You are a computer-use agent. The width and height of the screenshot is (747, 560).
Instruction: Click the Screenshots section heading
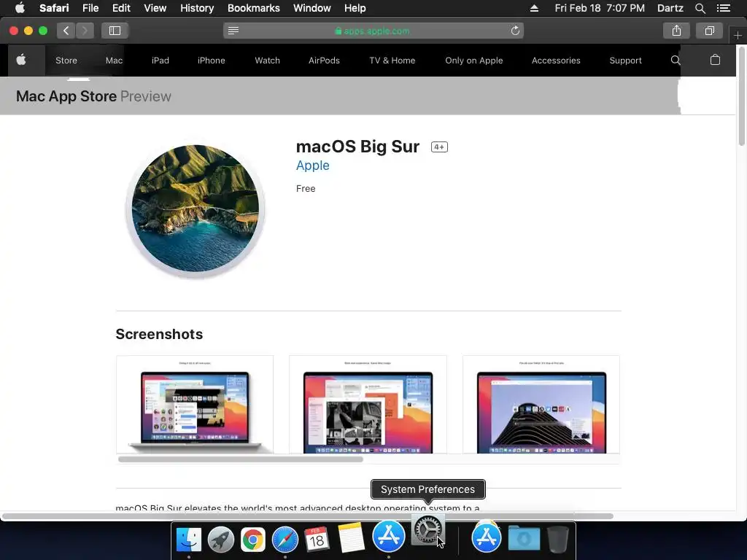pos(159,334)
